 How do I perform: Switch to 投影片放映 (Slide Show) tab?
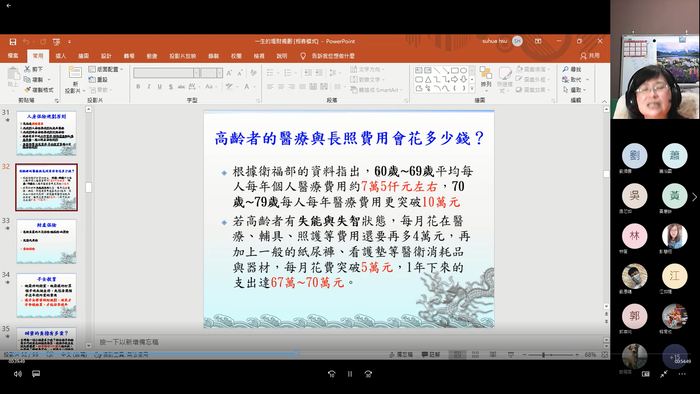click(183, 56)
